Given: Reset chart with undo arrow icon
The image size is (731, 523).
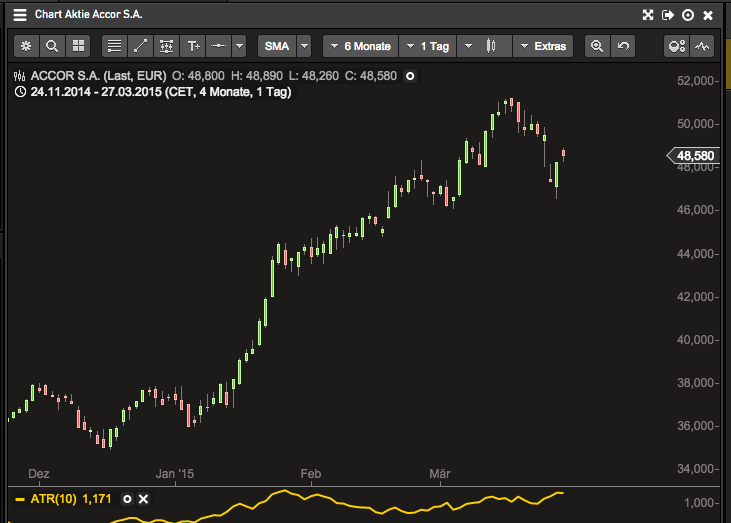Looking at the screenshot, I should click(624, 46).
